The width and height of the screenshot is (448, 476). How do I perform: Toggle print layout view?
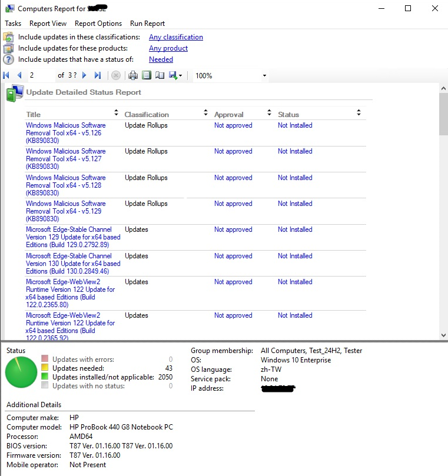(147, 75)
